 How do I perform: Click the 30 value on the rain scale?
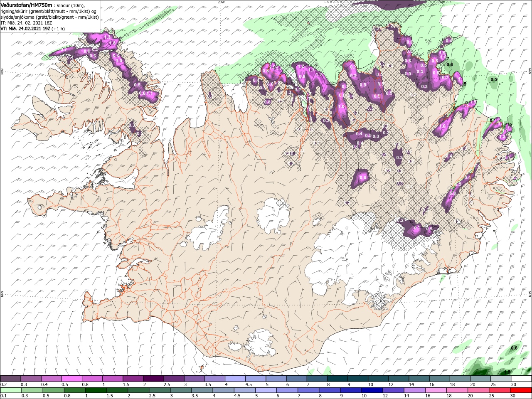pyautogui.click(x=513, y=396)
